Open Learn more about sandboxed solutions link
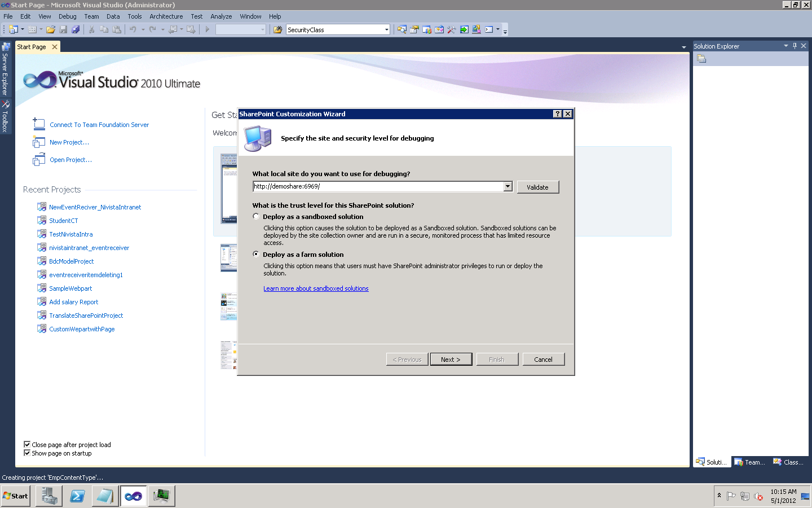Image resolution: width=812 pixels, height=508 pixels. click(x=316, y=288)
